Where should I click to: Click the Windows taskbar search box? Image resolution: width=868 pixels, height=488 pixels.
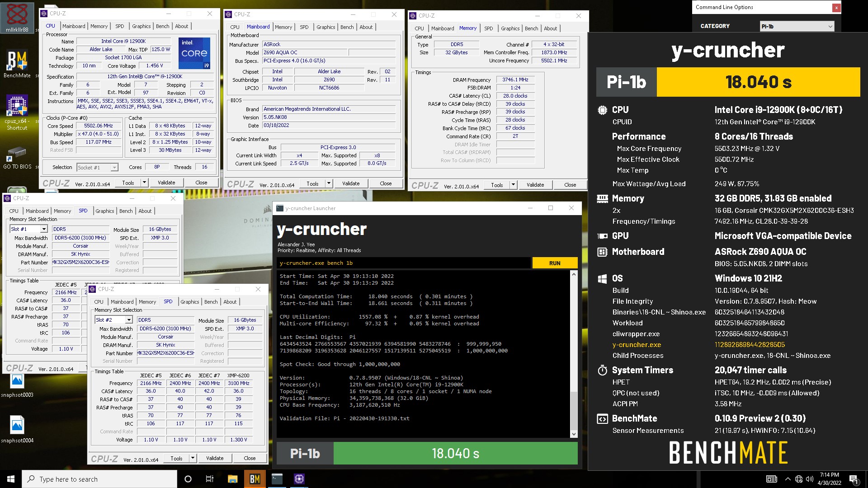point(99,479)
